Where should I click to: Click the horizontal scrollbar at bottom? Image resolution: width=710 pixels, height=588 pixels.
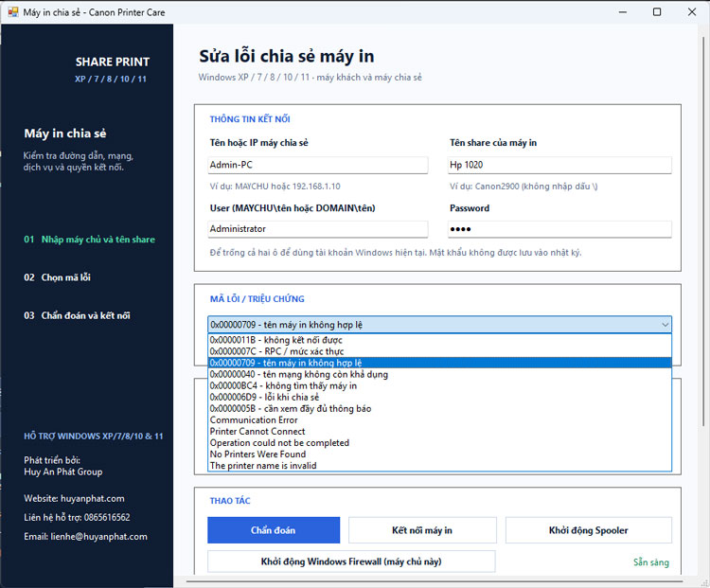(434, 580)
